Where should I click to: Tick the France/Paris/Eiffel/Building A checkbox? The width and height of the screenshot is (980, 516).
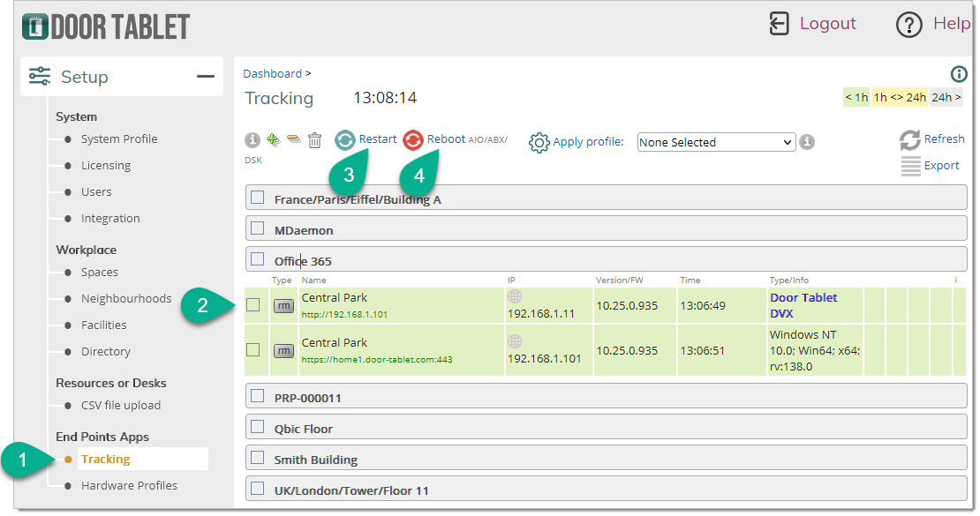point(258,198)
